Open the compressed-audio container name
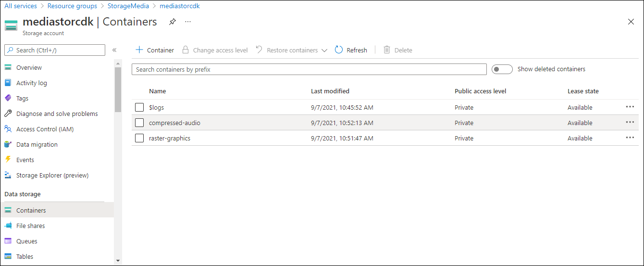The width and height of the screenshot is (644, 266). 174,123
